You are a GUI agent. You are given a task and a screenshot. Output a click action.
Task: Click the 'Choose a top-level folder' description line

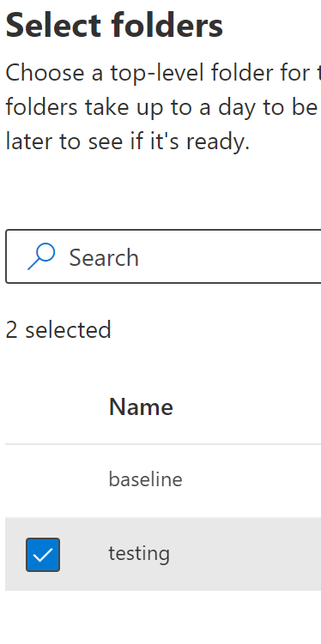pyautogui.click(x=163, y=73)
